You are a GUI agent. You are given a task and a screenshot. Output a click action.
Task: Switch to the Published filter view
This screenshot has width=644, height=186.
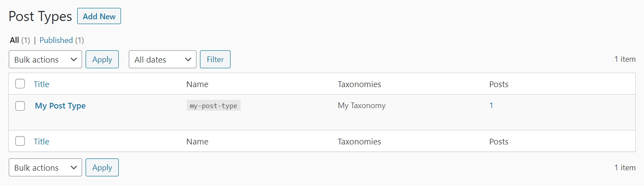pyautogui.click(x=56, y=40)
